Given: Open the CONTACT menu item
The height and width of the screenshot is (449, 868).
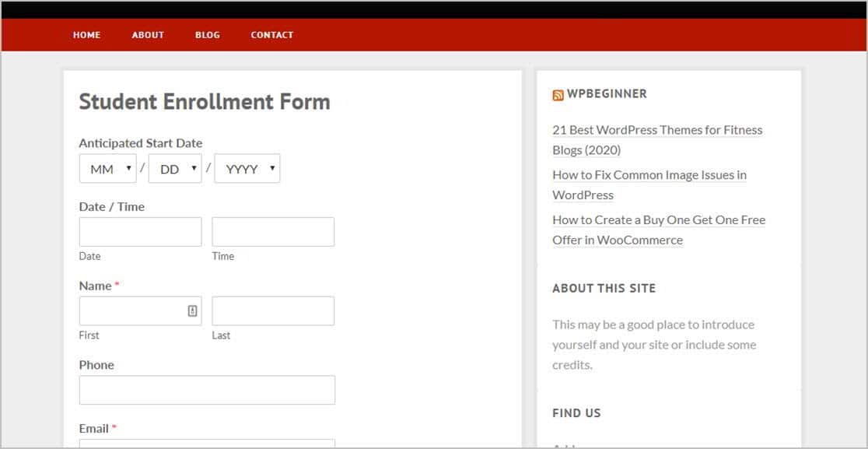Looking at the screenshot, I should coord(271,34).
